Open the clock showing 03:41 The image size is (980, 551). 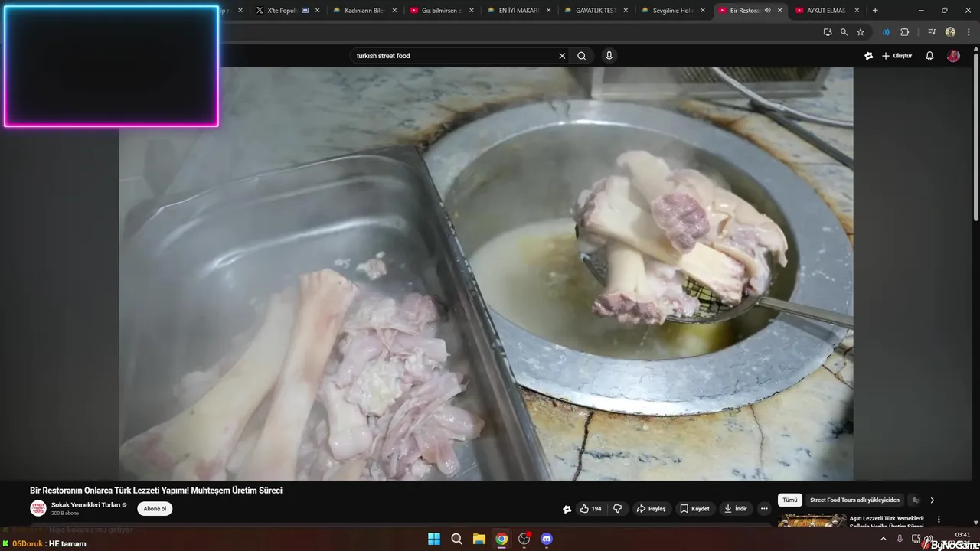tap(963, 535)
